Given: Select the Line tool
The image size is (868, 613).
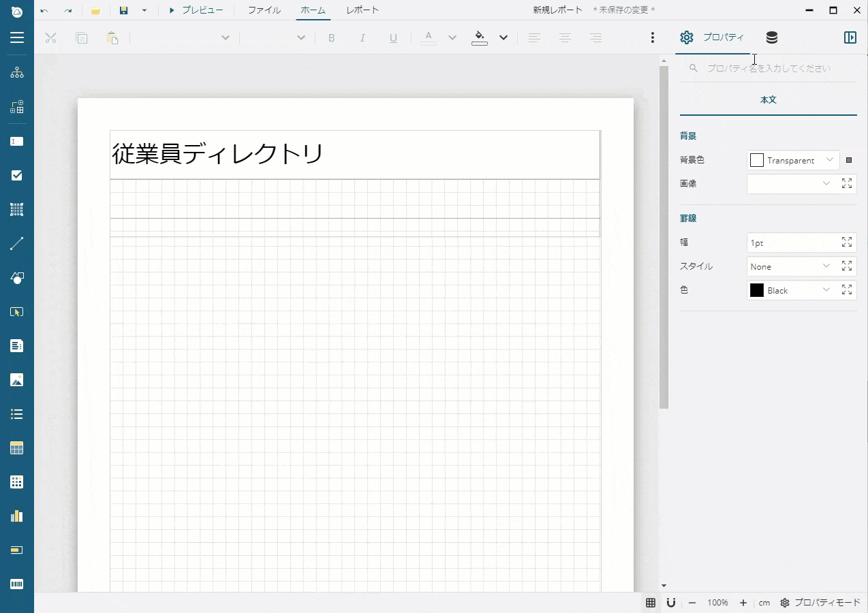Looking at the screenshot, I should pos(16,243).
